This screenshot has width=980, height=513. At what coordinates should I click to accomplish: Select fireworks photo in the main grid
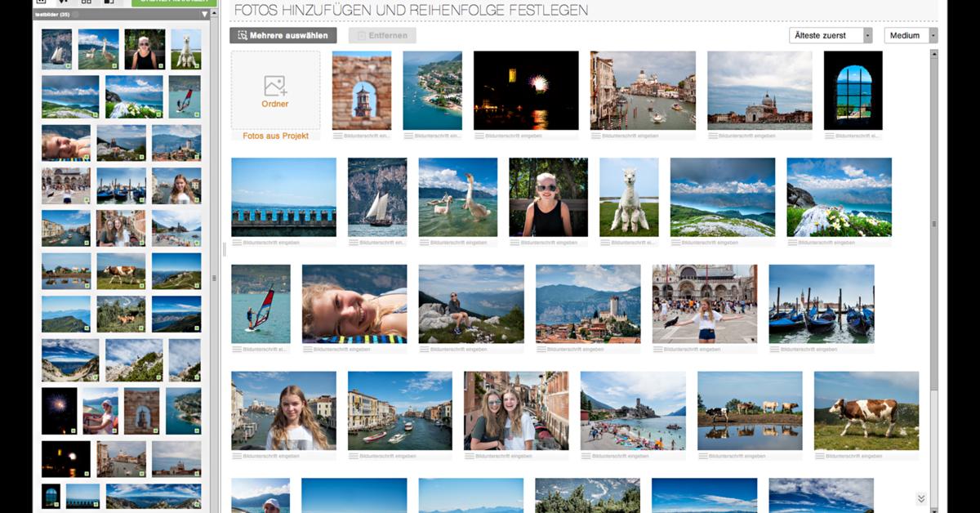coord(526,91)
